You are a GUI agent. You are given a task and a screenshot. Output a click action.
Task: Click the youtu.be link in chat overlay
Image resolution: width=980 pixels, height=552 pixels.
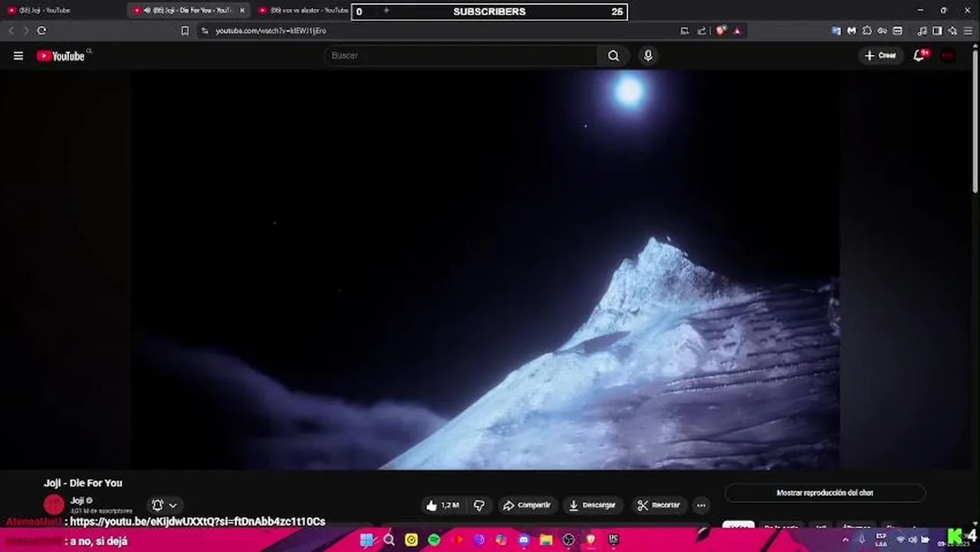(x=198, y=522)
